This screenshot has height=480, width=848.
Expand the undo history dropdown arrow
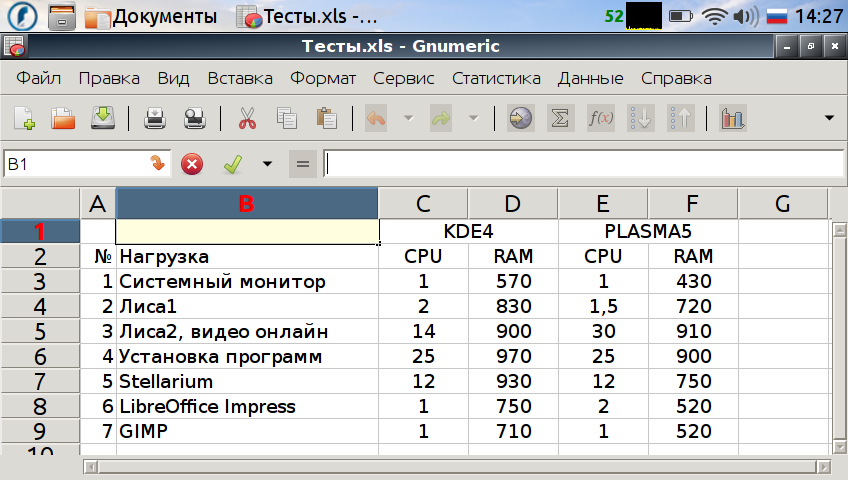(x=409, y=118)
